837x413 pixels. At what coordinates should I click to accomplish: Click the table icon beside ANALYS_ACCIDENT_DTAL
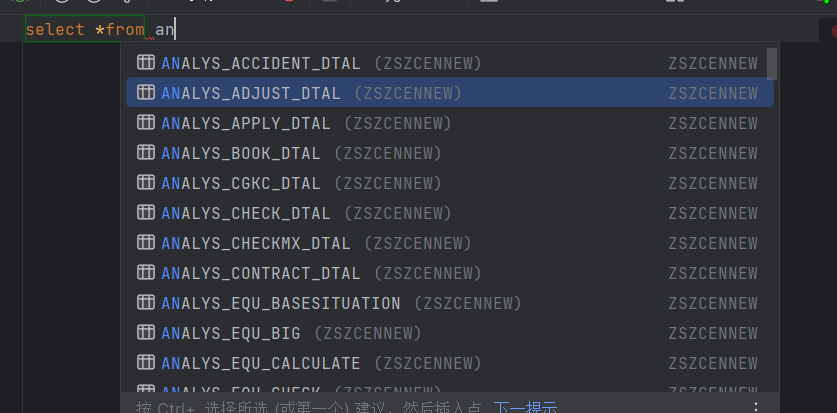click(146, 62)
